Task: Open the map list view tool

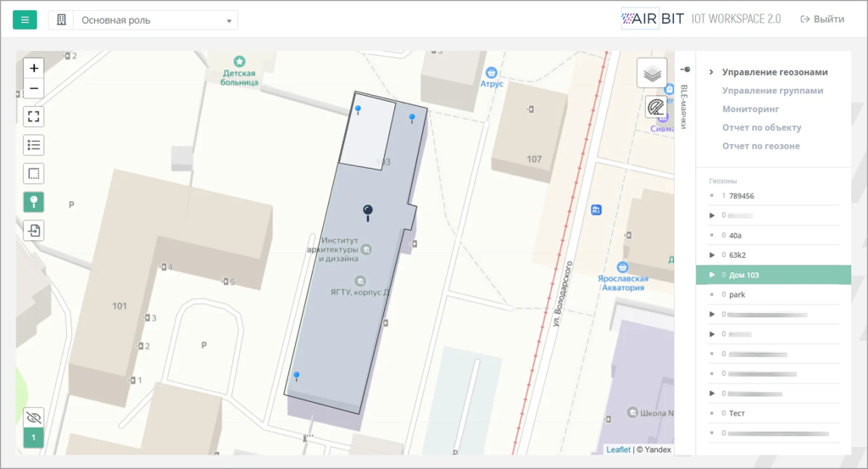Action: pyautogui.click(x=34, y=145)
